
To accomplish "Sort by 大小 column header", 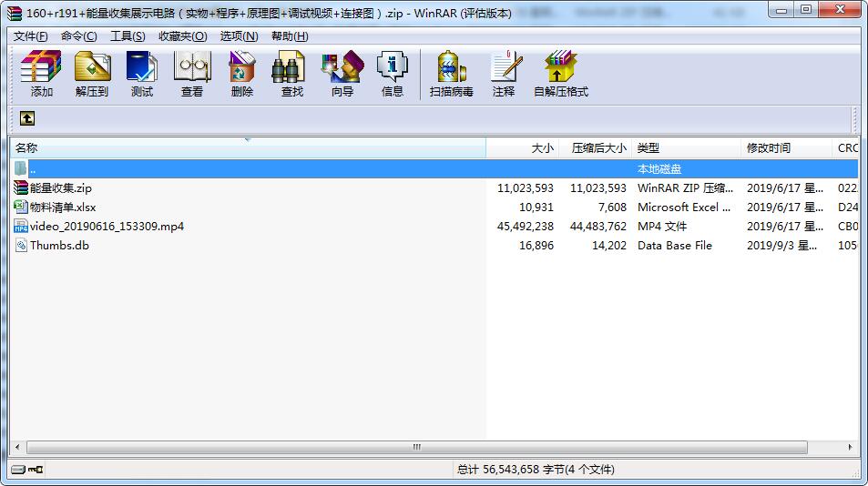I will coord(523,147).
